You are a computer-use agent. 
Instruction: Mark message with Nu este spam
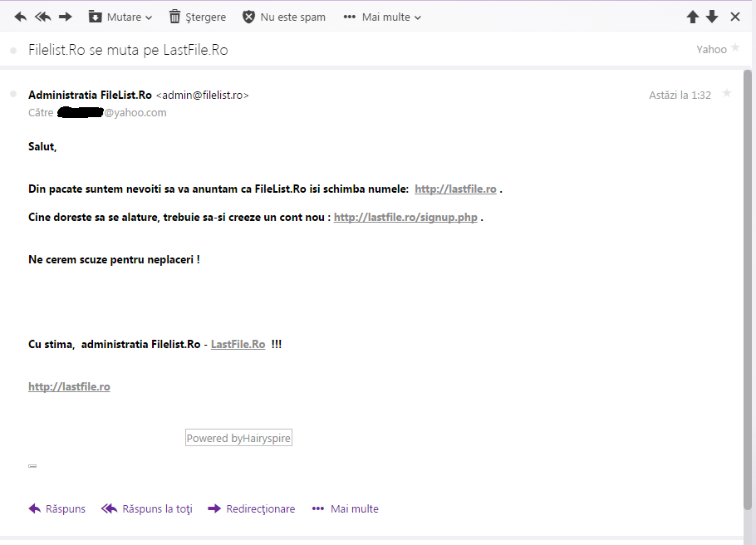coord(283,17)
